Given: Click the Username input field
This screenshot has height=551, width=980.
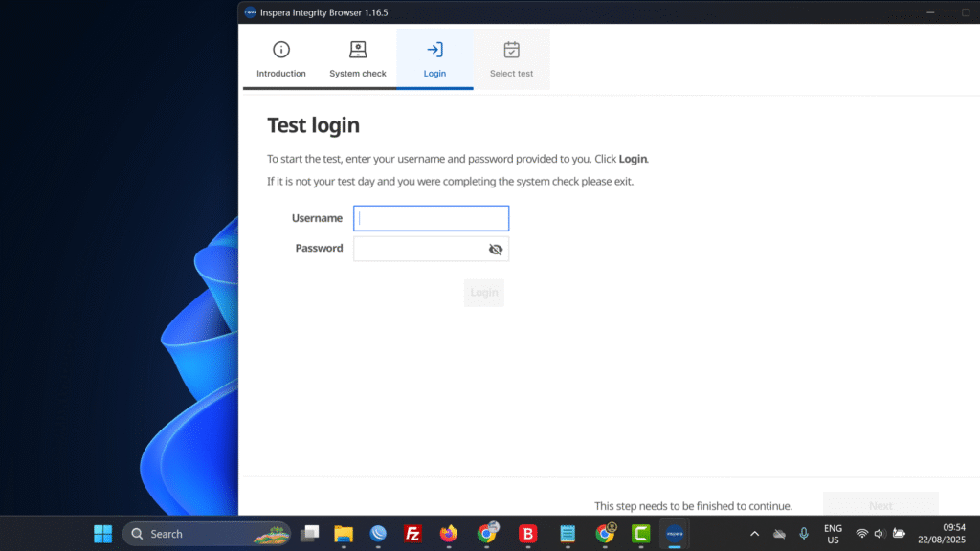Looking at the screenshot, I should 431,218.
